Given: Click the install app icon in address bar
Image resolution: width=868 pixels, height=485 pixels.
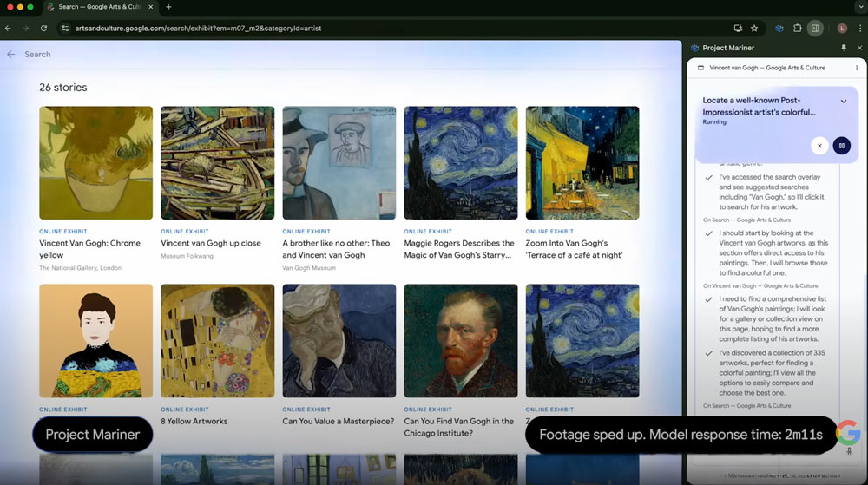Looking at the screenshot, I should 738,29.
